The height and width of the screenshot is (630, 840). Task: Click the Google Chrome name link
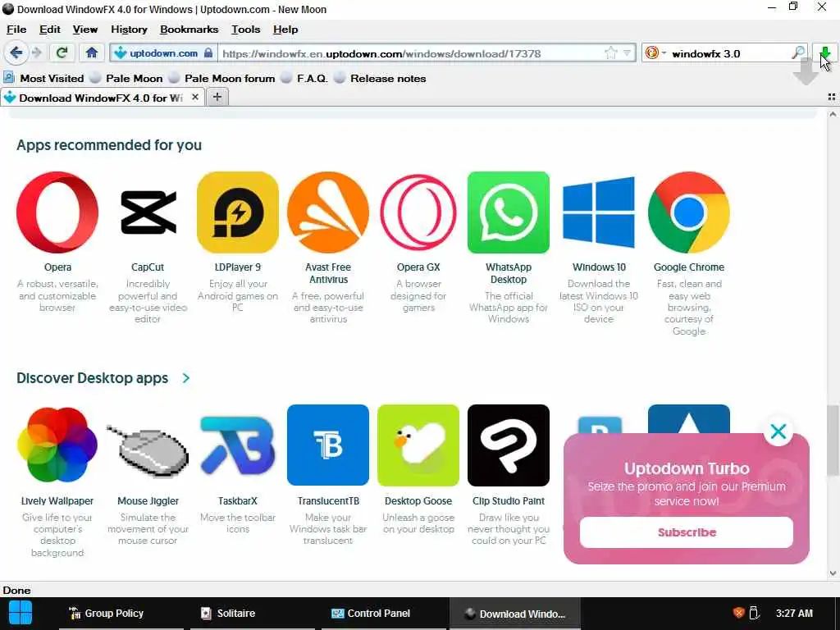point(689,267)
